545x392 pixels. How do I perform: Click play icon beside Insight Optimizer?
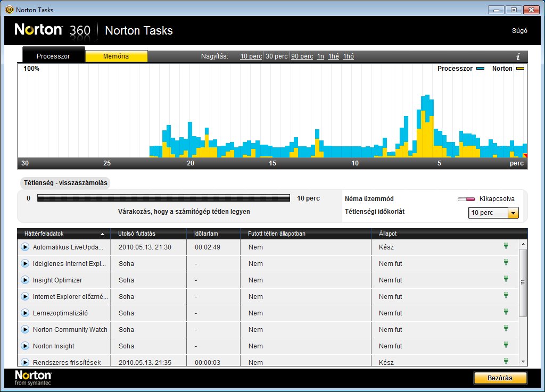(x=24, y=280)
